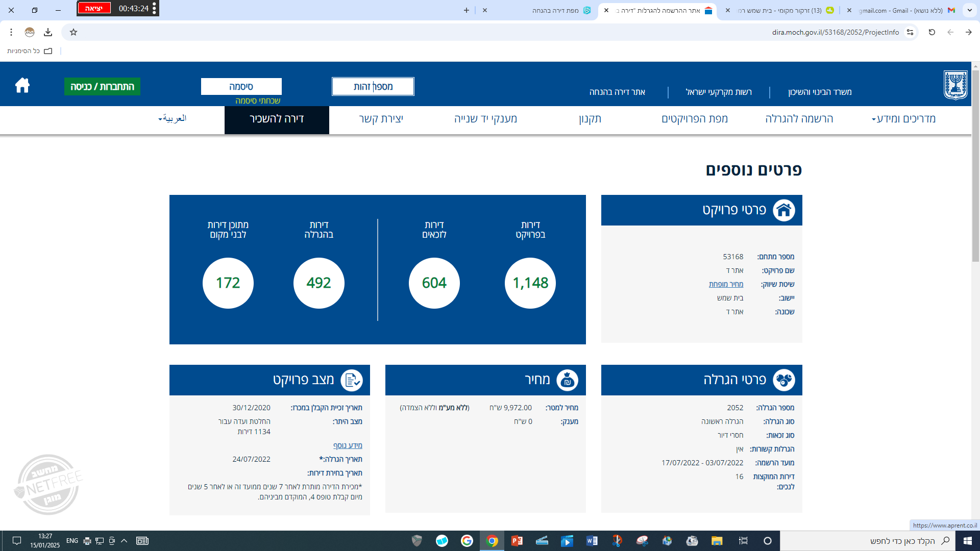This screenshot has height=551, width=980.
Task: Click the browser page reload icon
Action: 932,32
